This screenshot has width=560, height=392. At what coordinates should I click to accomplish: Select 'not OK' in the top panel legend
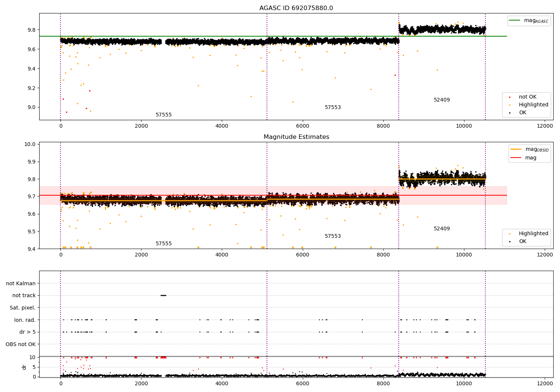tap(528, 97)
